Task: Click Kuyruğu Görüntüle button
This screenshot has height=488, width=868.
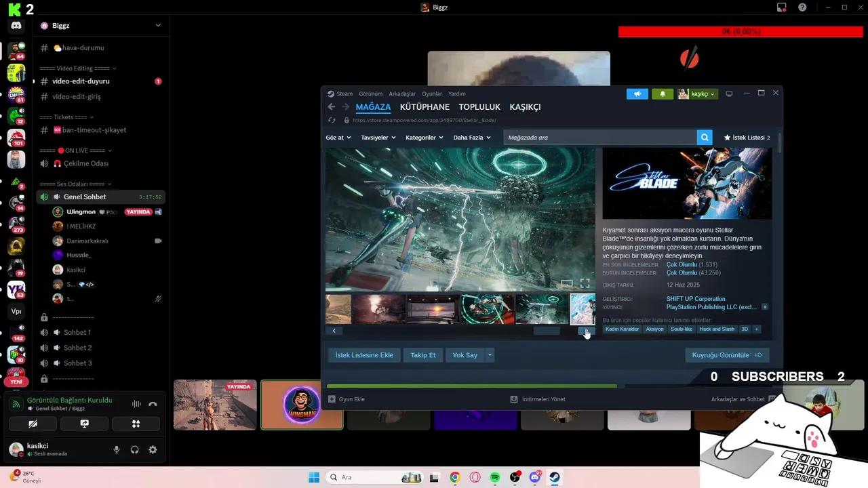Action: tap(727, 355)
